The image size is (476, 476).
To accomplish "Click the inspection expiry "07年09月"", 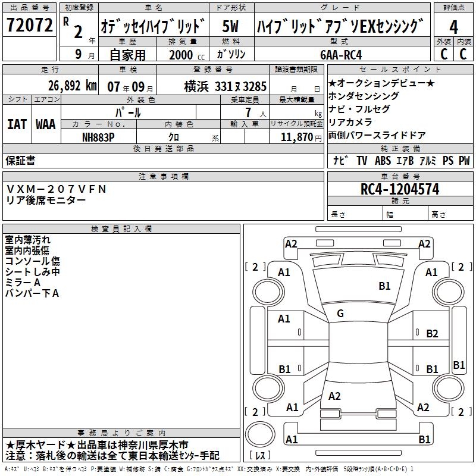I will [130, 87].
